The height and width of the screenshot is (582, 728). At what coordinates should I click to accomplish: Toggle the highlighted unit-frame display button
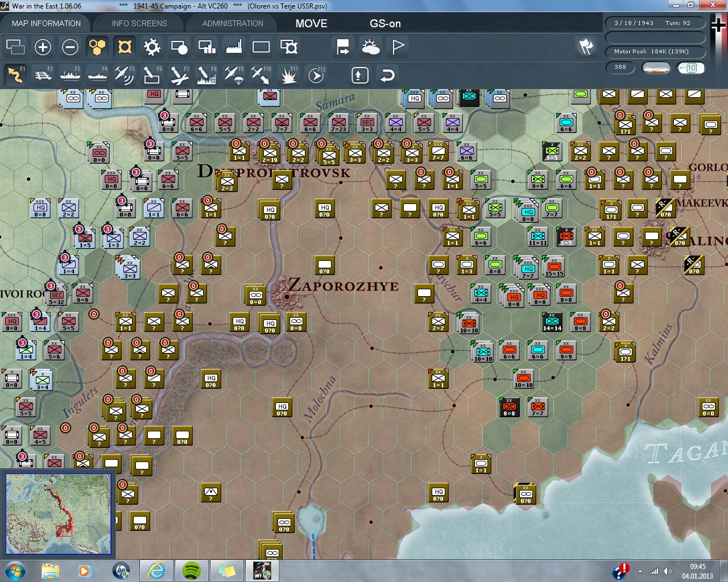[125, 47]
